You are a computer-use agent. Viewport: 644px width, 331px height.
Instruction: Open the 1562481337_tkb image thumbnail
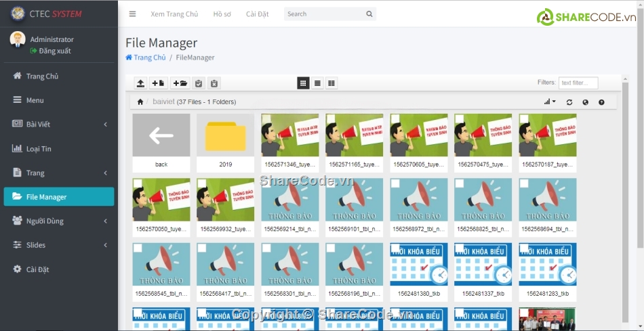click(483, 264)
